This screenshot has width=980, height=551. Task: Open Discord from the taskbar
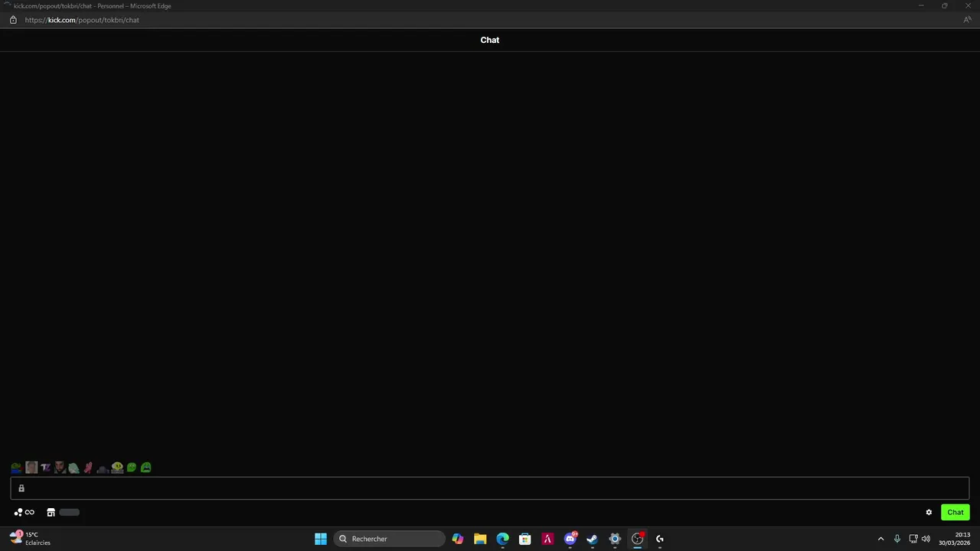coord(570,539)
